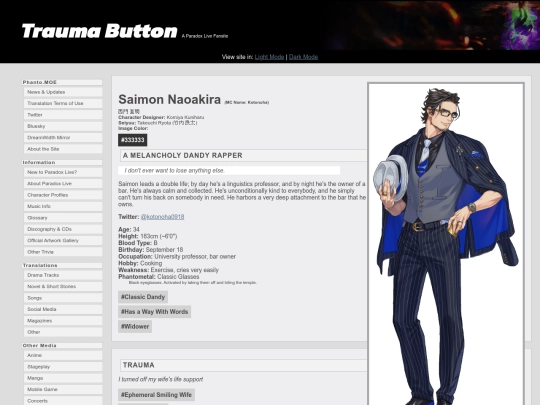Open the Mobile Game page
540x405 pixels.
pos(63,390)
